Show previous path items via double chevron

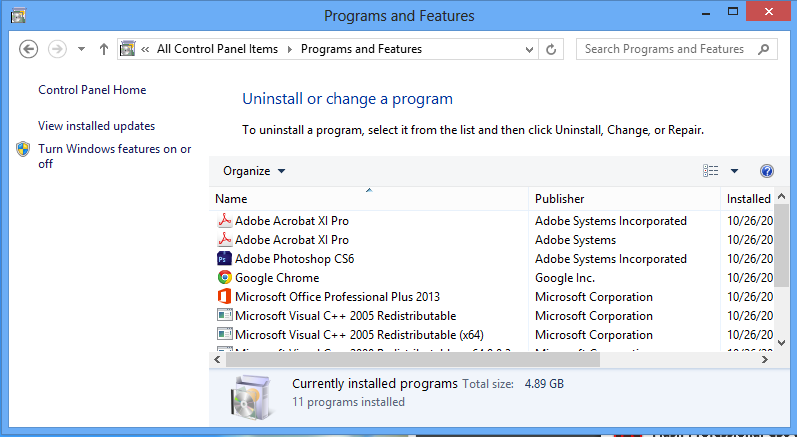[145, 49]
